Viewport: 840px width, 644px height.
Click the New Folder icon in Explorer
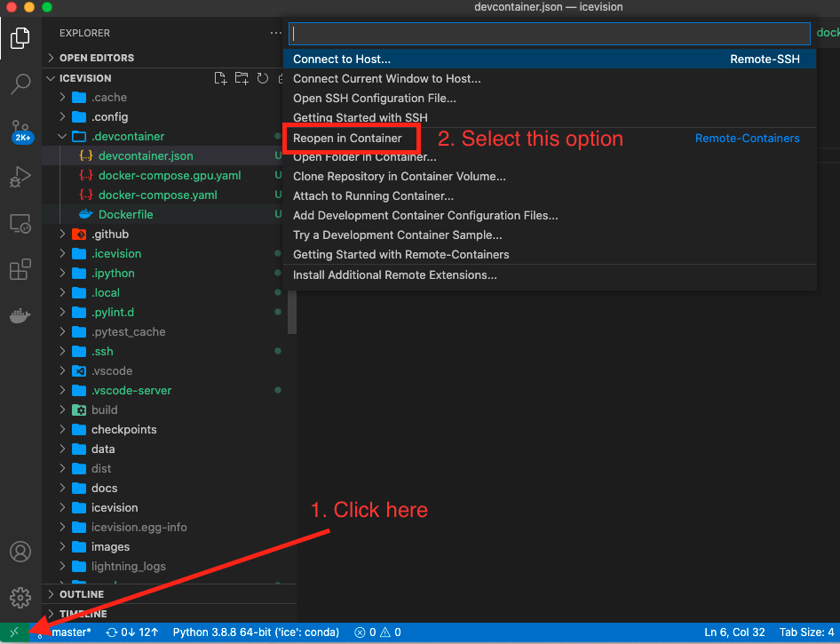point(242,78)
